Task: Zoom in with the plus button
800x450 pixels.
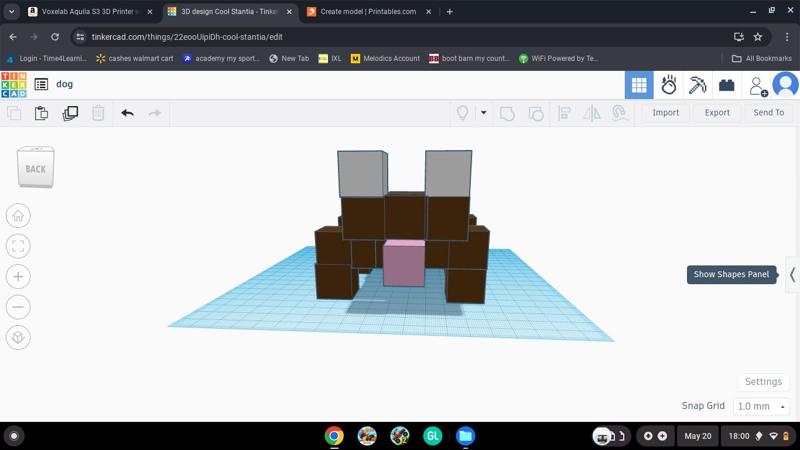Action: (x=18, y=277)
